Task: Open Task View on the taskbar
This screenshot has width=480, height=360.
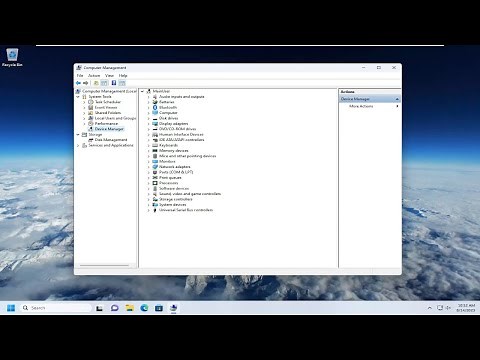Action: (x=99, y=308)
